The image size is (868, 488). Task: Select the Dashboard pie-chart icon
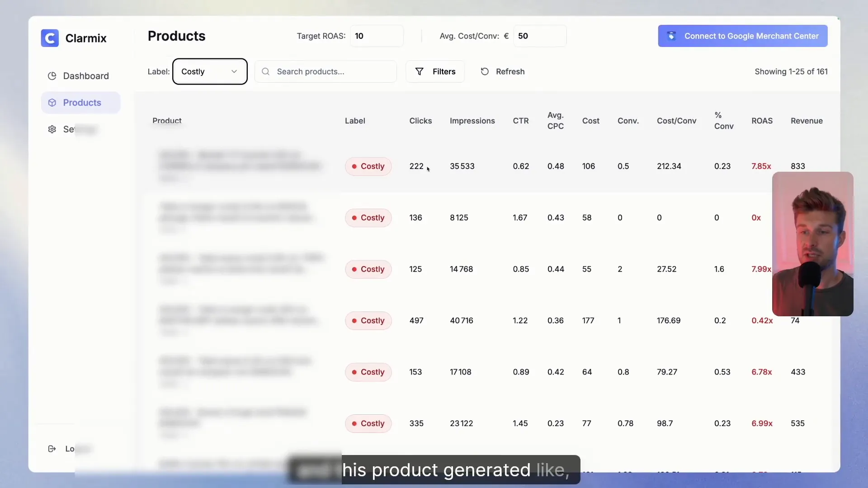(x=52, y=76)
